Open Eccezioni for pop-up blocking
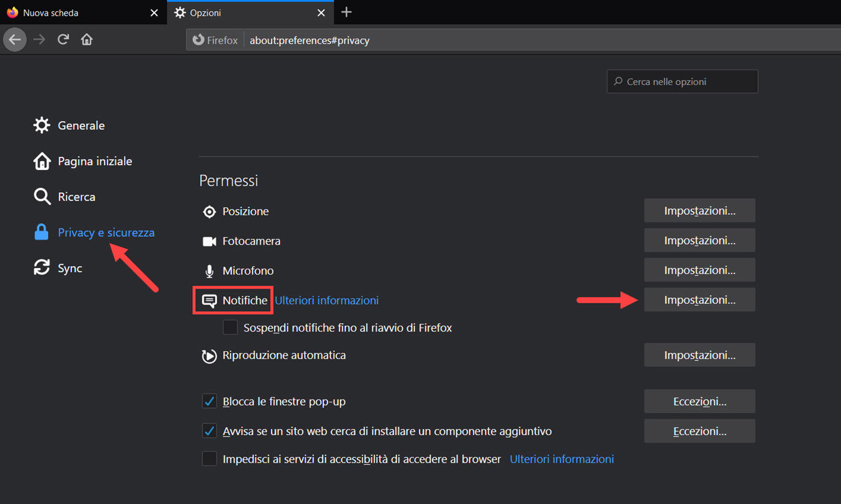Screen dimensions: 841x504 (699, 401)
